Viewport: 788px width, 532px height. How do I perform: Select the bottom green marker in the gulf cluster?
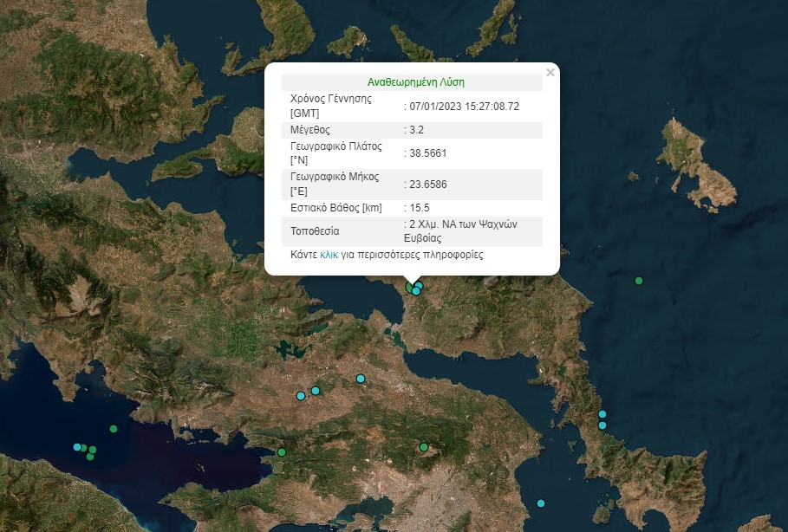pyautogui.click(x=90, y=457)
